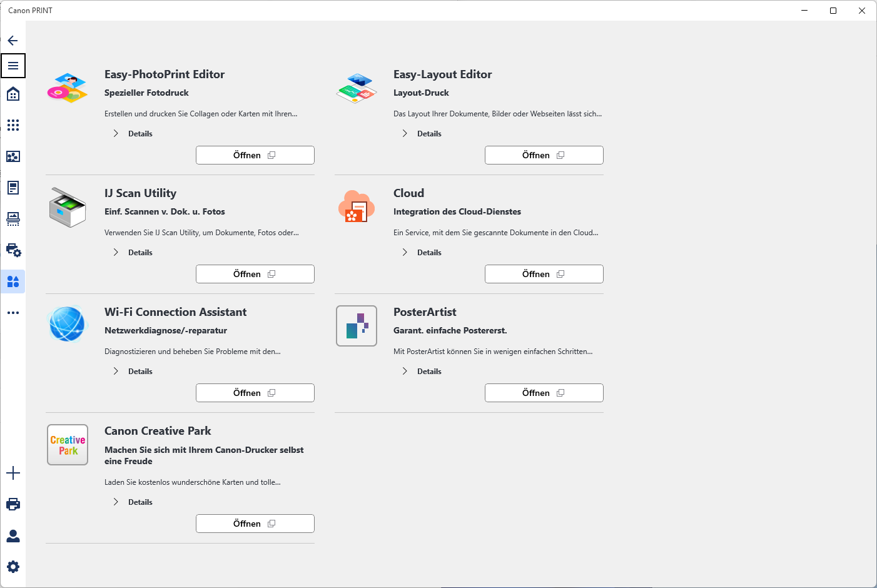Open the three-dot more options sidebar icon
The width and height of the screenshot is (877, 588).
tap(13, 313)
